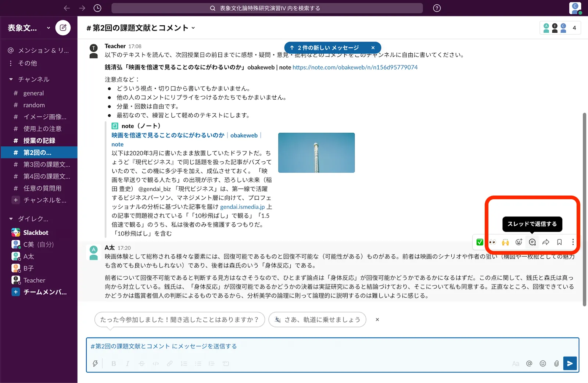Open the history clock icon

pos(97,8)
